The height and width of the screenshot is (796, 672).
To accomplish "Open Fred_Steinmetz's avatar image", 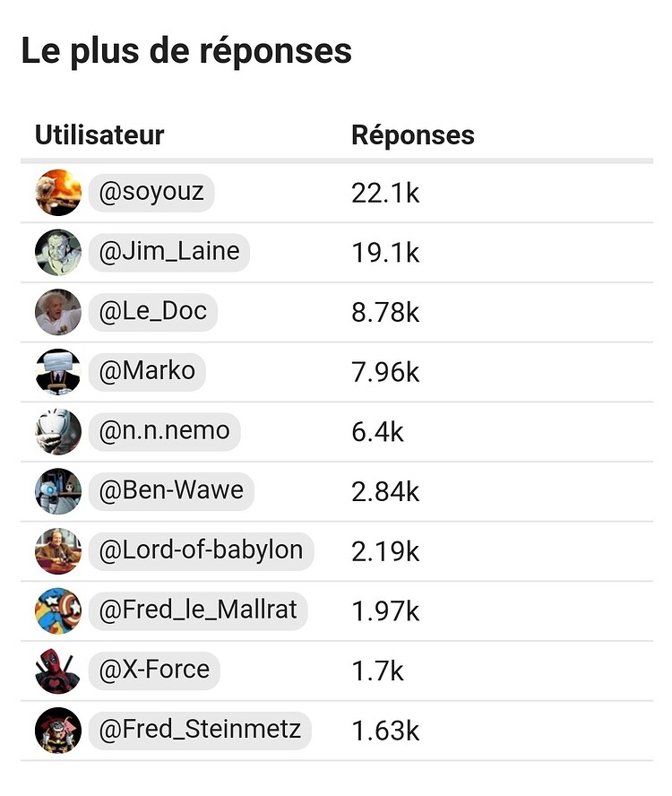I will (x=58, y=730).
